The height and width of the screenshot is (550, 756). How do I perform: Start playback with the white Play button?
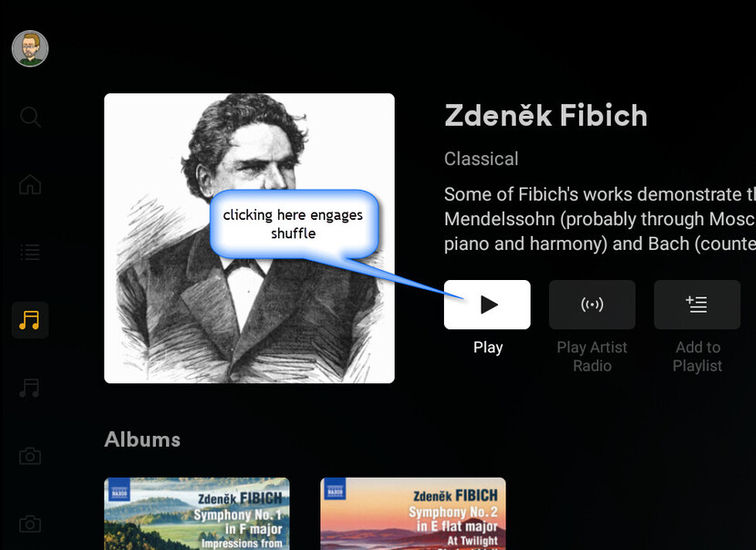tap(487, 305)
